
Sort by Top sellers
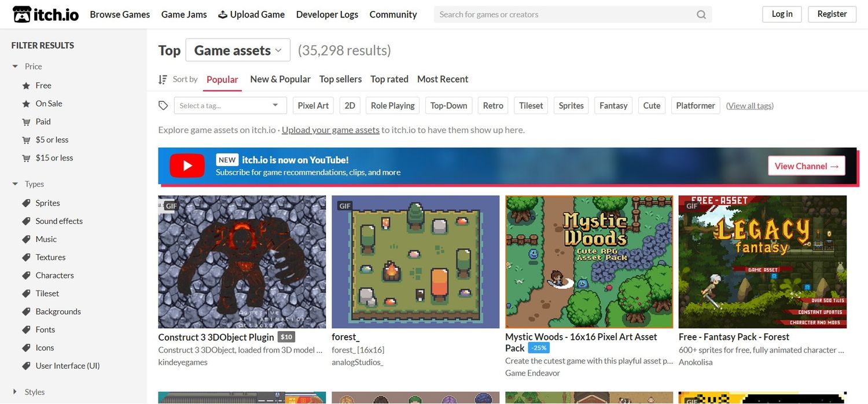[x=340, y=79]
